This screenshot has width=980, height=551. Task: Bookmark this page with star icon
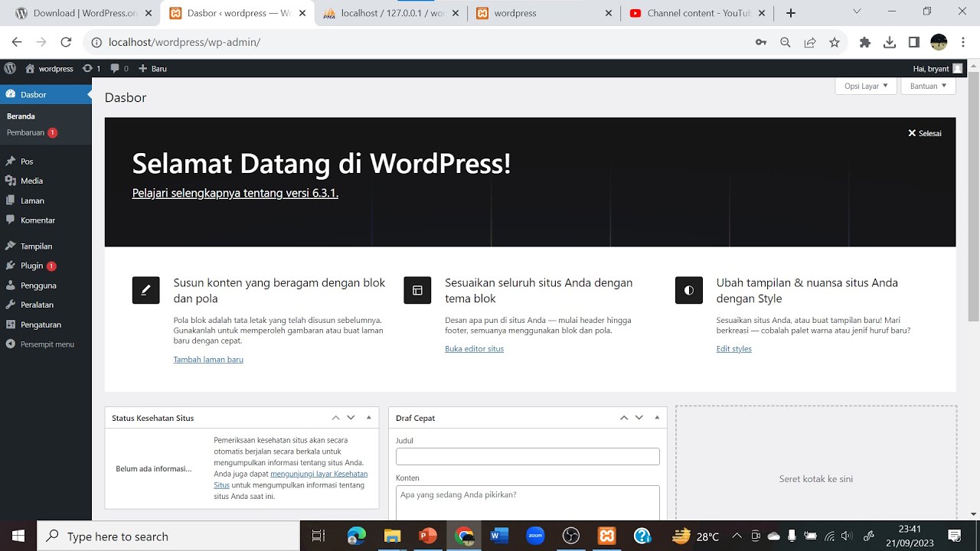pyautogui.click(x=835, y=43)
